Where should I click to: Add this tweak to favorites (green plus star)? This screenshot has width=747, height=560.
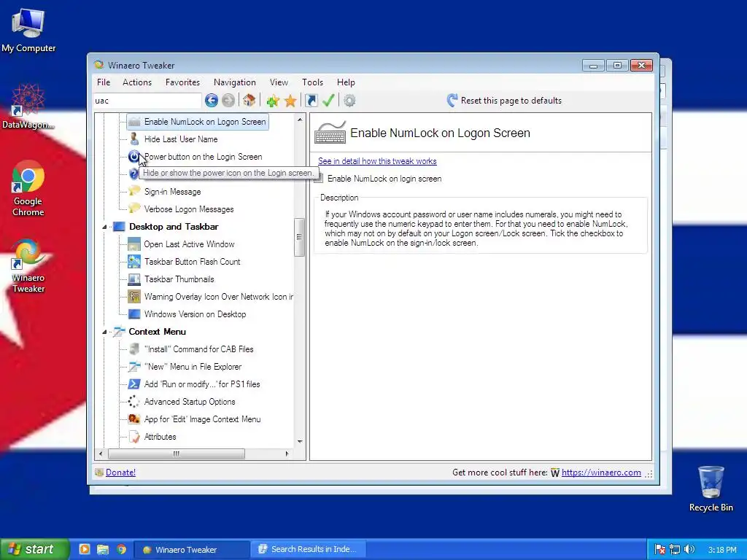point(273,101)
